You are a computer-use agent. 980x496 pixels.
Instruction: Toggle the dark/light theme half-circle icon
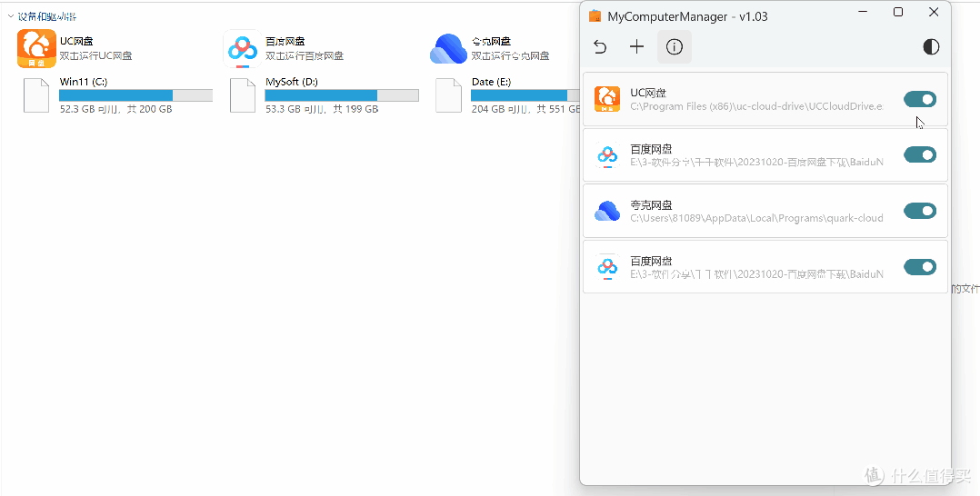pos(931,47)
